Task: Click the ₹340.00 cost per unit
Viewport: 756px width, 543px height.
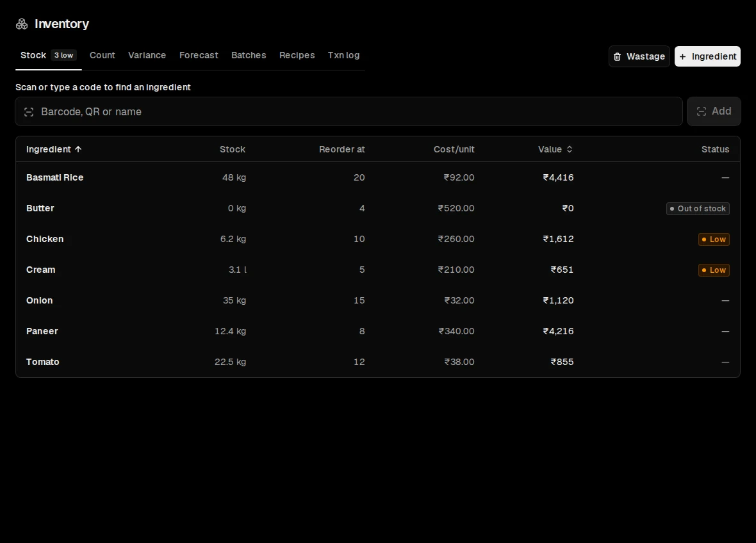Action: click(456, 332)
